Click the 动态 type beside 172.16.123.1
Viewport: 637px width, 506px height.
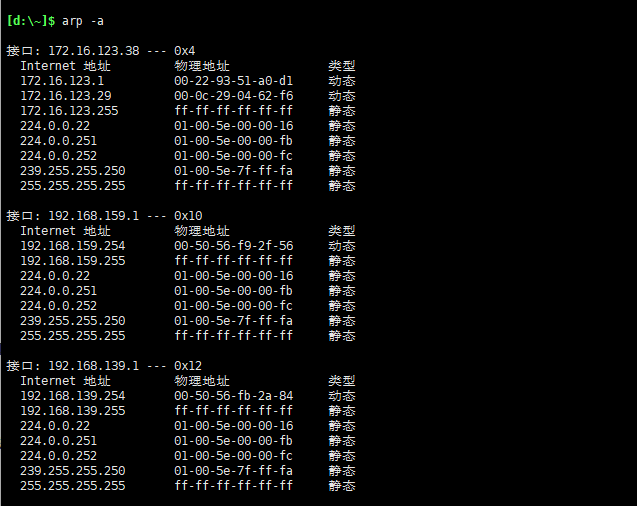click(x=342, y=80)
